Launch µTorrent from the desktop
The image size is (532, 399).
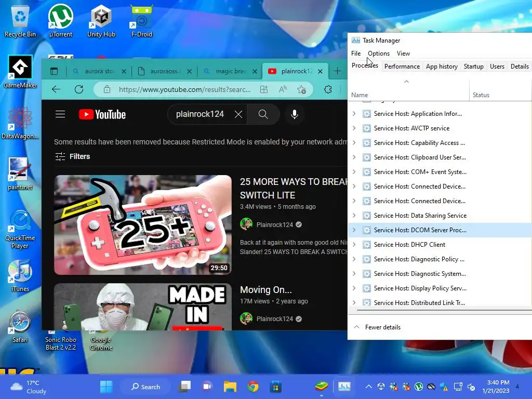point(60,20)
